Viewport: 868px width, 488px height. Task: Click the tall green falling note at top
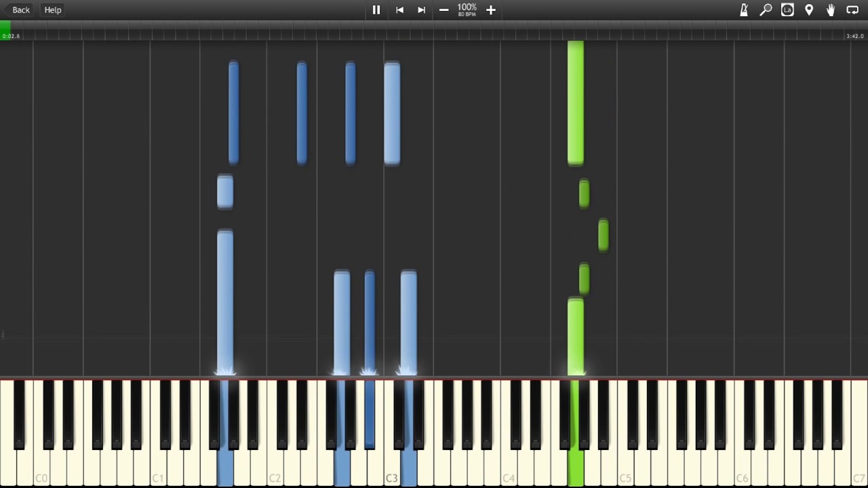click(576, 102)
